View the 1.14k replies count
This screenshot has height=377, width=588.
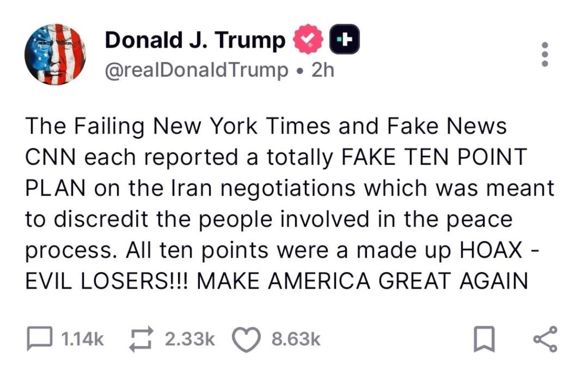pos(82,340)
